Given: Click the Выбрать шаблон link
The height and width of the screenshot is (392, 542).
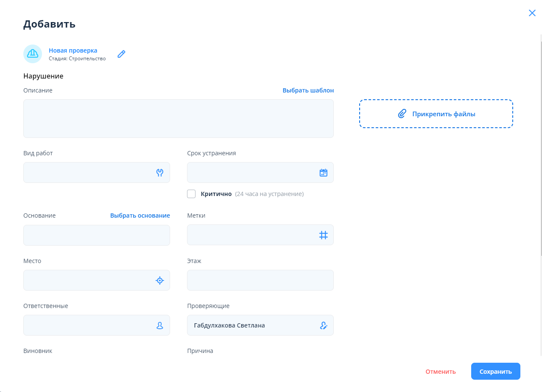Looking at the screenshot, I should pos(308,90).
